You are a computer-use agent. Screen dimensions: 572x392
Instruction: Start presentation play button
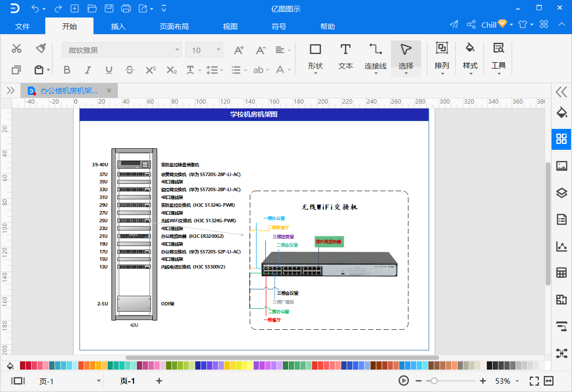(x=404, y=381)
